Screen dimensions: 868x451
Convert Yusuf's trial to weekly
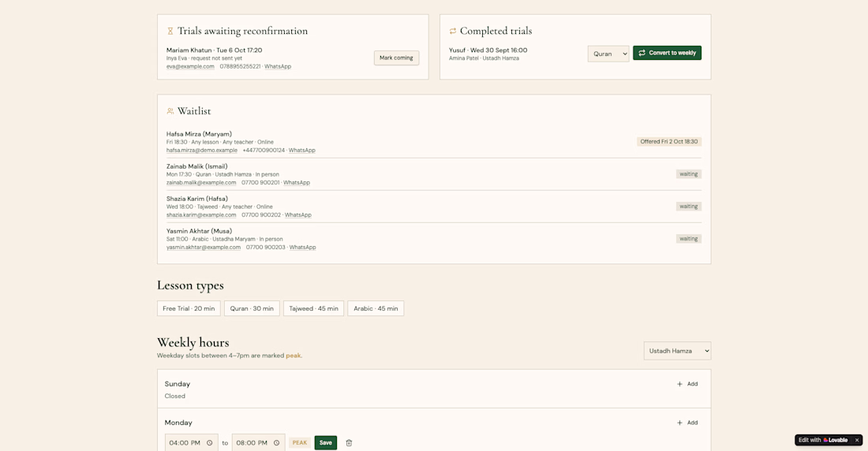pyautogui.click(x=667, y=53)
